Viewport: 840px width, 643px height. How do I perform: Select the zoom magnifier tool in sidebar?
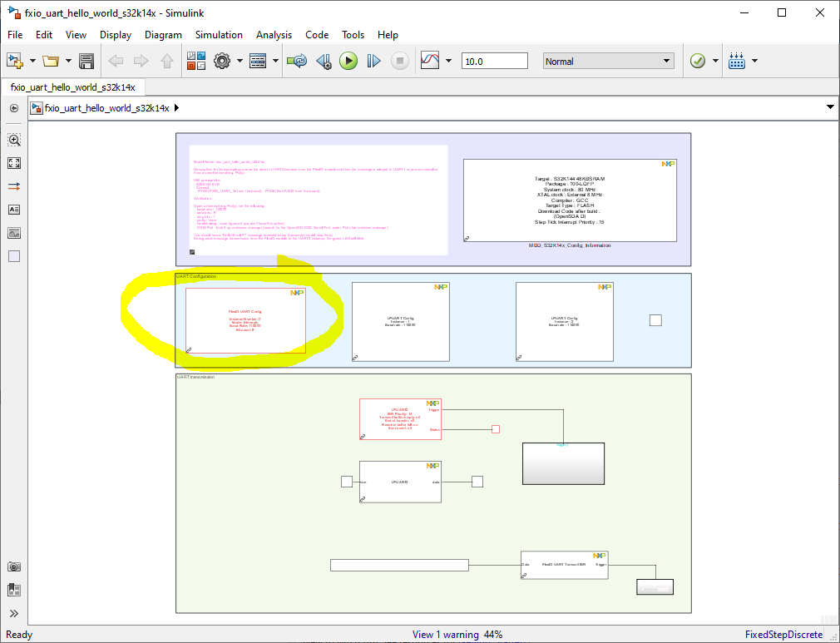pyautogui.click(x=13, y=140)
